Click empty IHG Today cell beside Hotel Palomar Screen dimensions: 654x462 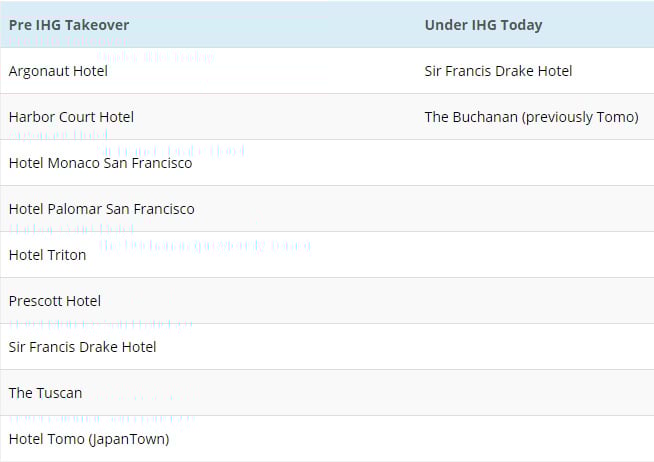coord(535,209)
